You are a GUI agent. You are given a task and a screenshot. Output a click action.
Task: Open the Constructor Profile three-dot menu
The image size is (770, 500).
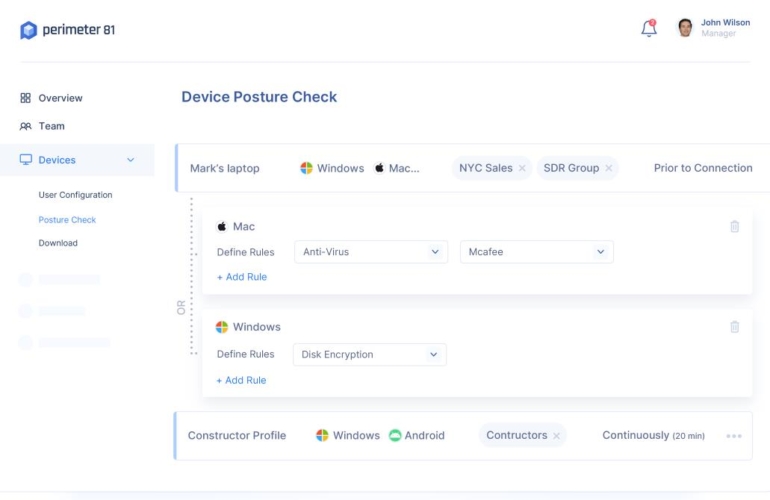tap(734, 436)
